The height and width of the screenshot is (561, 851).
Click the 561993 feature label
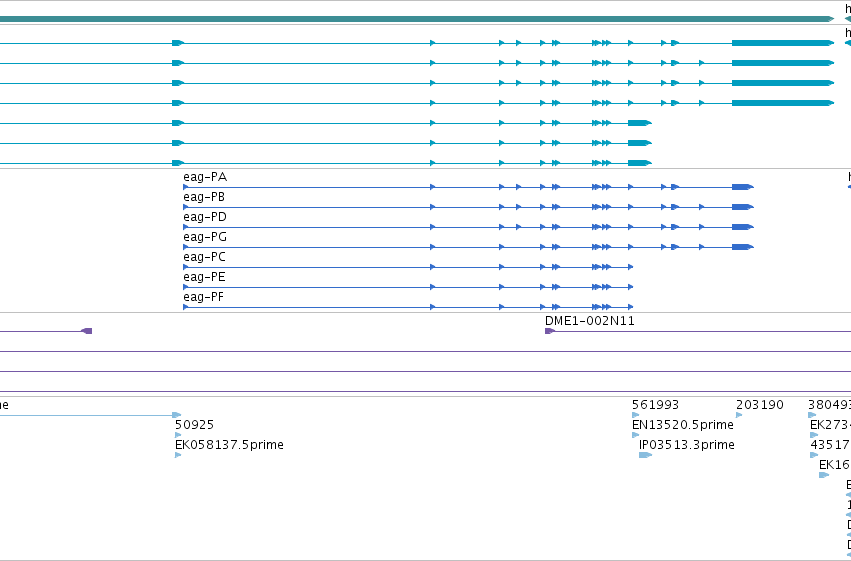point(655,405)
